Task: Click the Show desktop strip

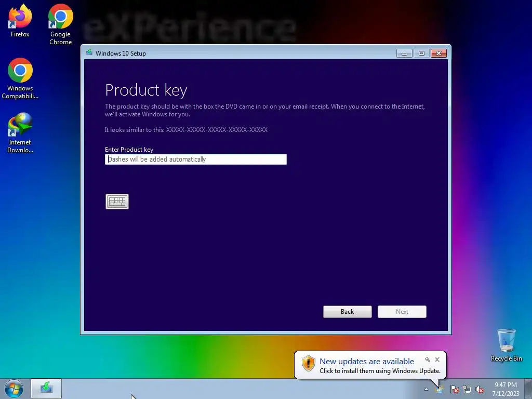Action: (529, 389)
